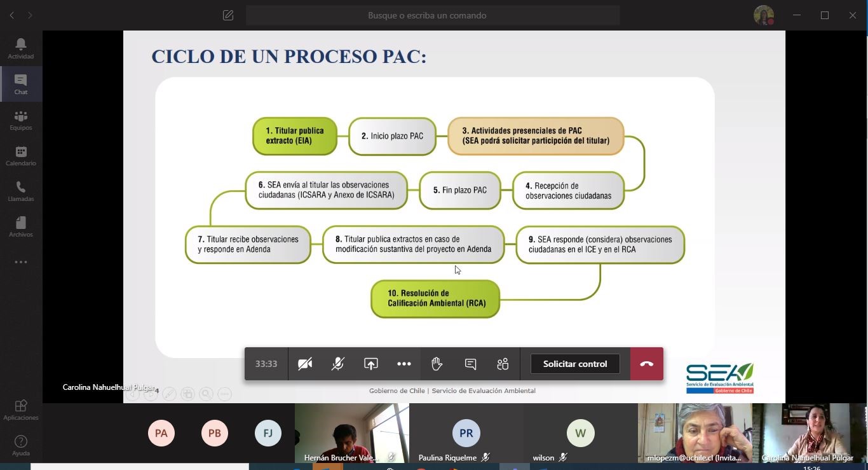Switch to the Chat tab

click(x=21, y=84)
